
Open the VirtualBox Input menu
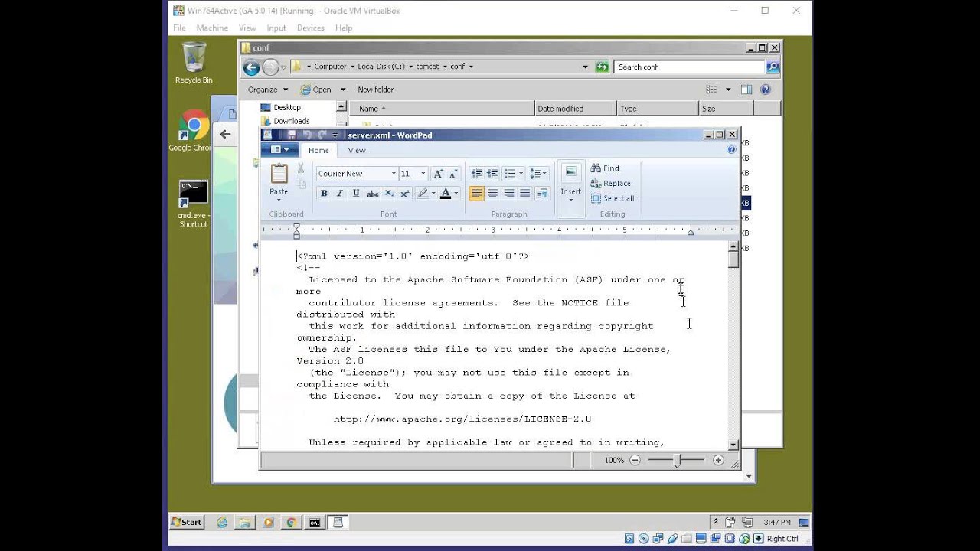point(276,28)
